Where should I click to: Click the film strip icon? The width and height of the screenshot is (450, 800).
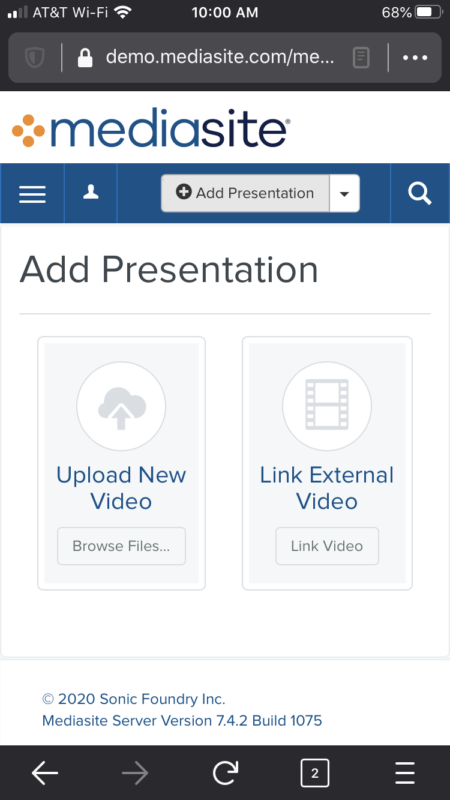327,406
